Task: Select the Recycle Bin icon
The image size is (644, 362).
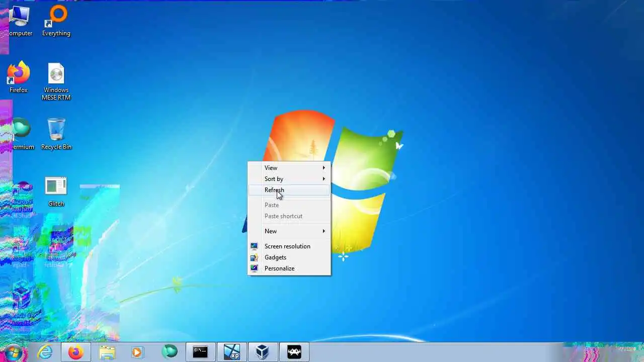Action: coord(56,134)
